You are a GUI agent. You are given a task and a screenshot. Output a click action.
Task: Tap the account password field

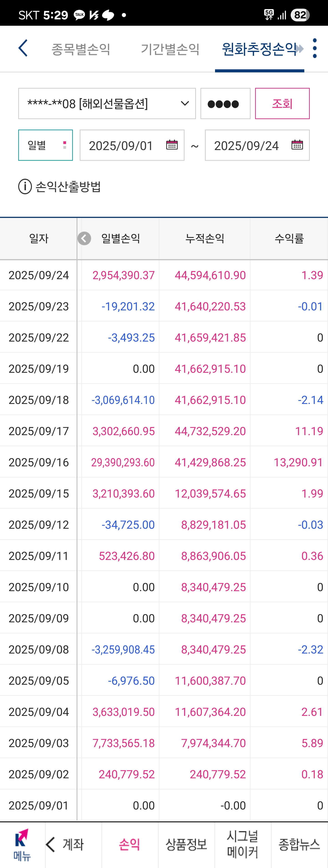coord(225,103)
